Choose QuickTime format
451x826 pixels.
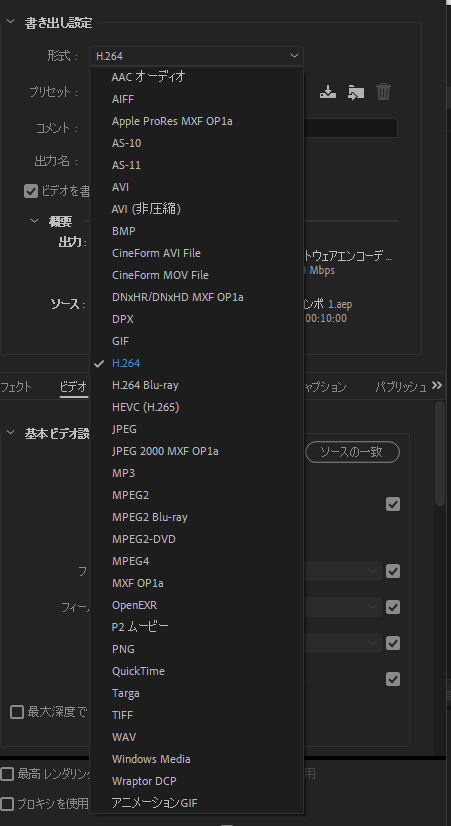pos(196,671)
